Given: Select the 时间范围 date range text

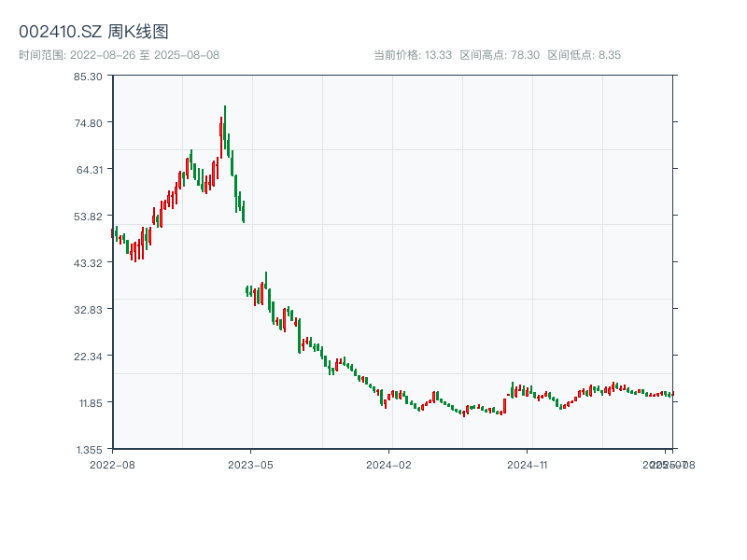Looking at the screenshot, I should (120, 55).
